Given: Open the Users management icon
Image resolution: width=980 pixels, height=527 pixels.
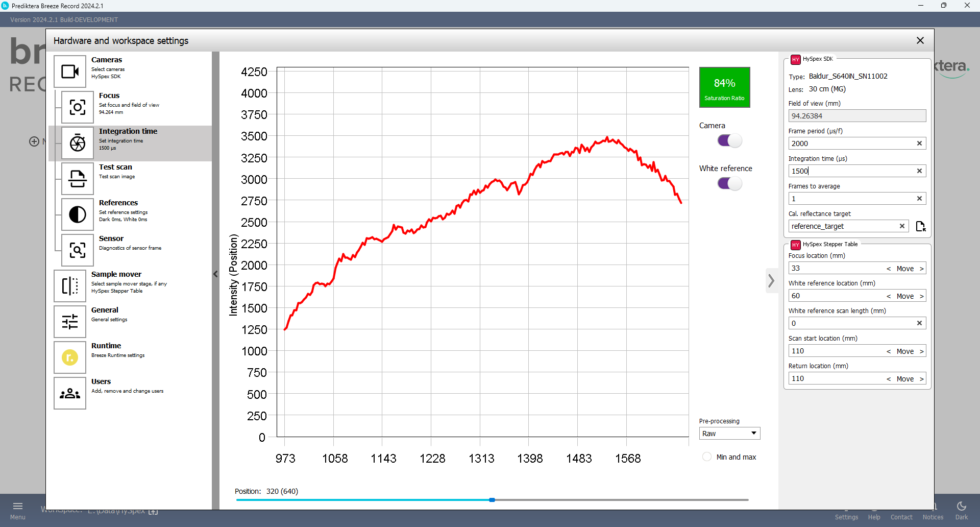Looking at the screenshot, I should (70, 393).
